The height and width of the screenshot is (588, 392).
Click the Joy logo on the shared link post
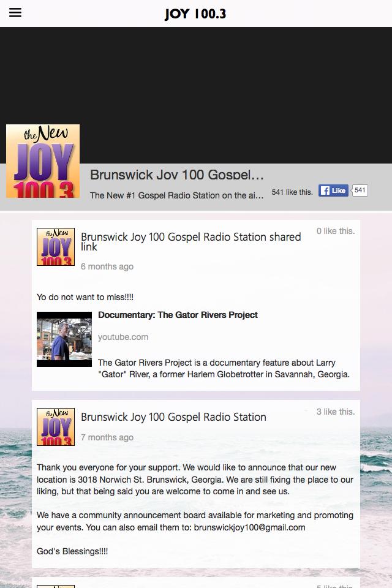point(56,247)
